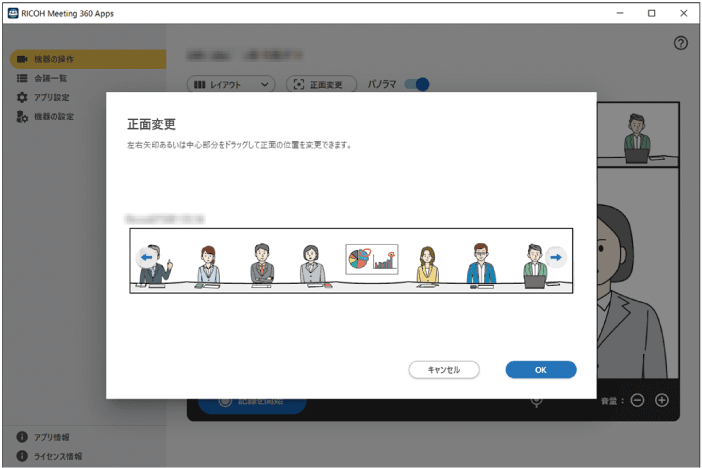Expand the レイアウト dropdown

(231, 85)
